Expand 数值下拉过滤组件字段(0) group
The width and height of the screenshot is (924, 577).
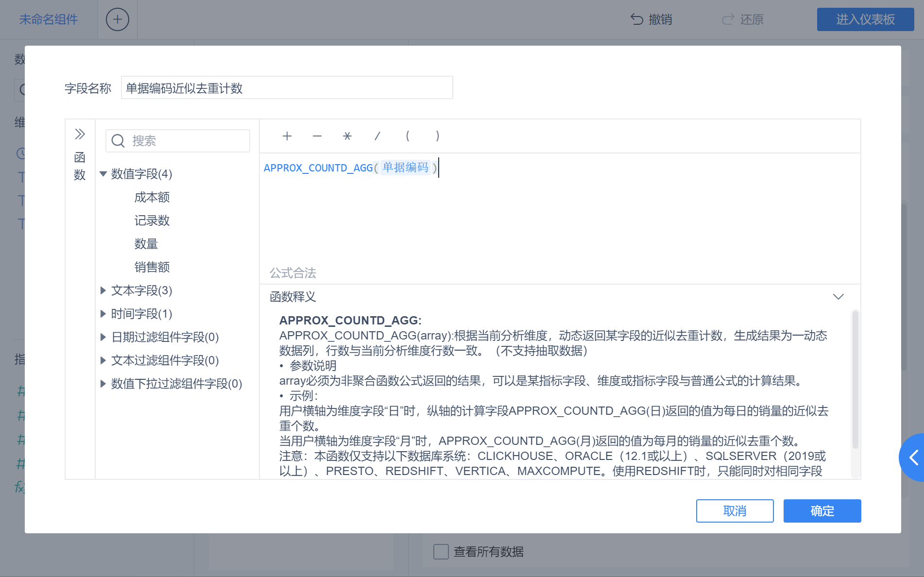tap(103, 384)
